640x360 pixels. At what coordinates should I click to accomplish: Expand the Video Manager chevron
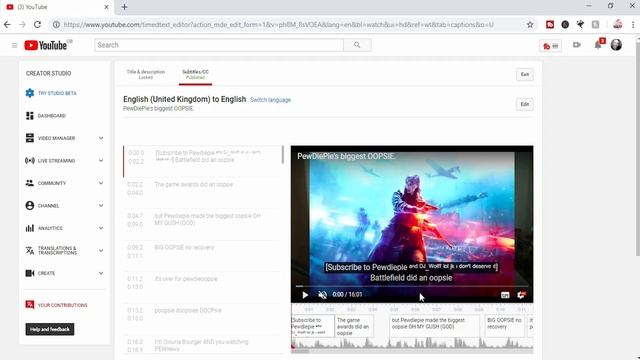(x=101, y=138)
